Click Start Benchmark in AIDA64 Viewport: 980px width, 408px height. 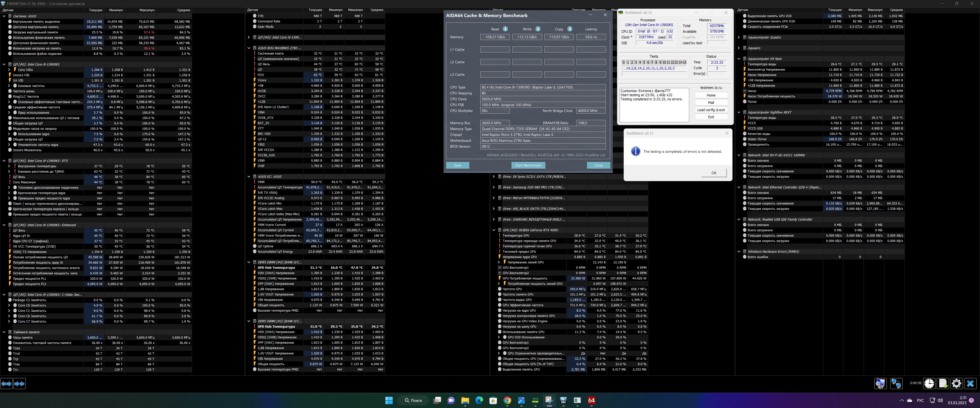click(x=528, y=165)
